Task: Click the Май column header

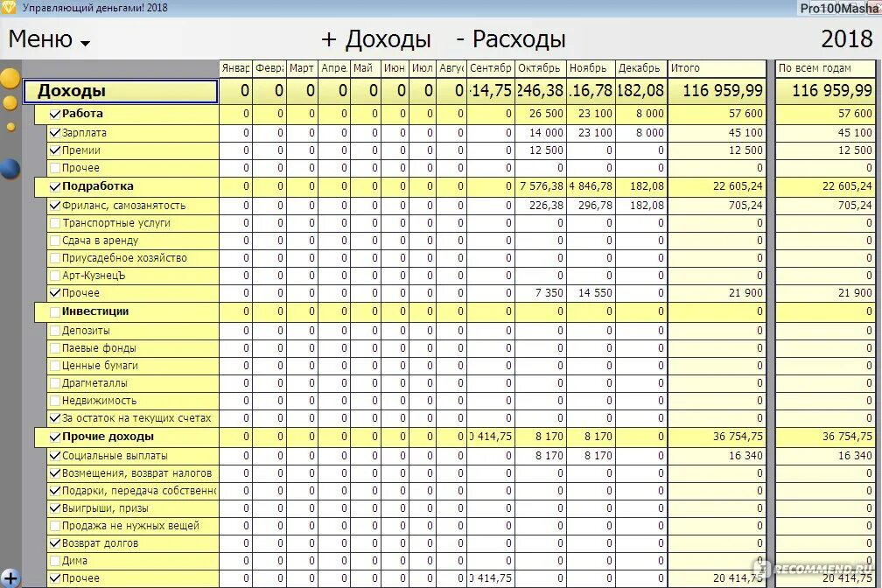Action: pos(366,68)
